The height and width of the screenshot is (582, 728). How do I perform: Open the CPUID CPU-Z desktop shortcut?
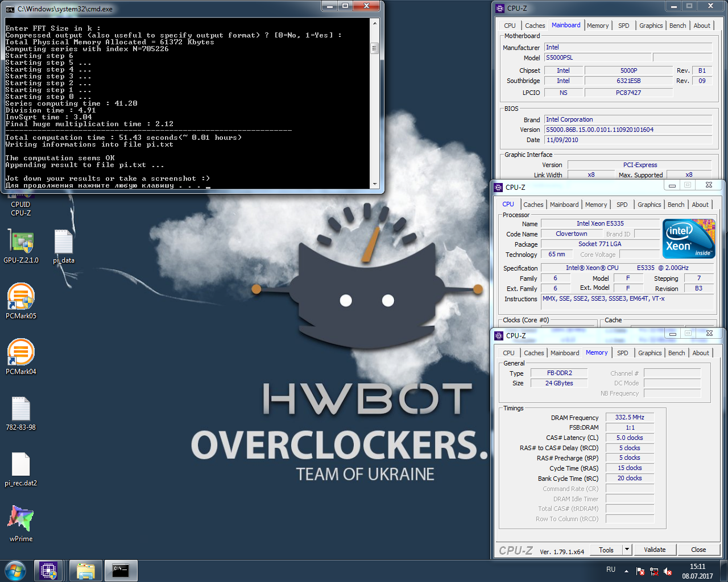coord(20,205)
